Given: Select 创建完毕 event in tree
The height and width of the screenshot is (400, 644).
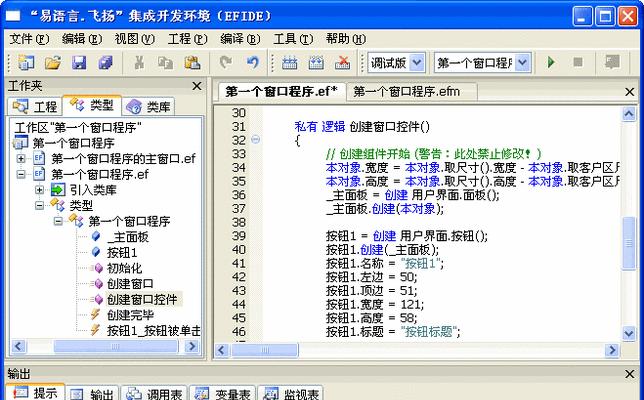Looking at the screenshot, I should point(130,315).
